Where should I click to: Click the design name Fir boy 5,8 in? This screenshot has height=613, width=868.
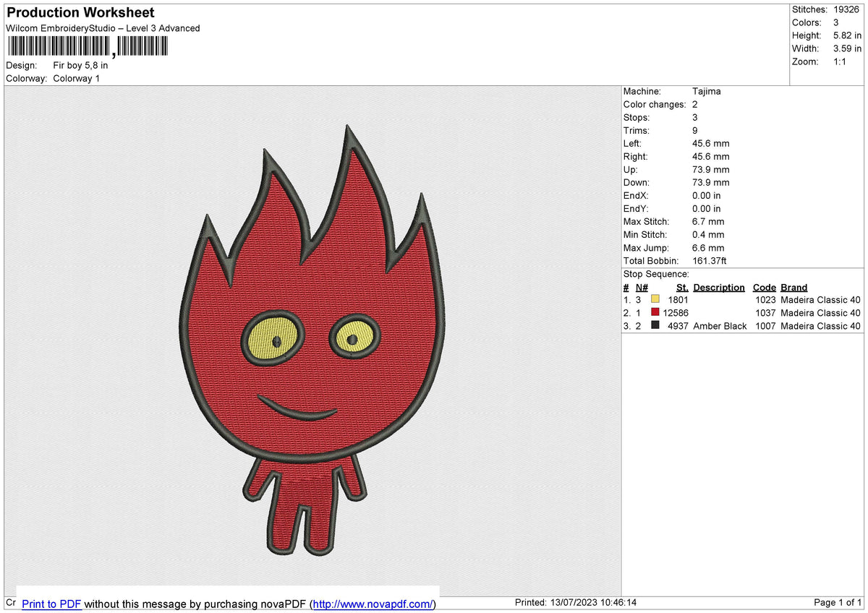[80, 65]
